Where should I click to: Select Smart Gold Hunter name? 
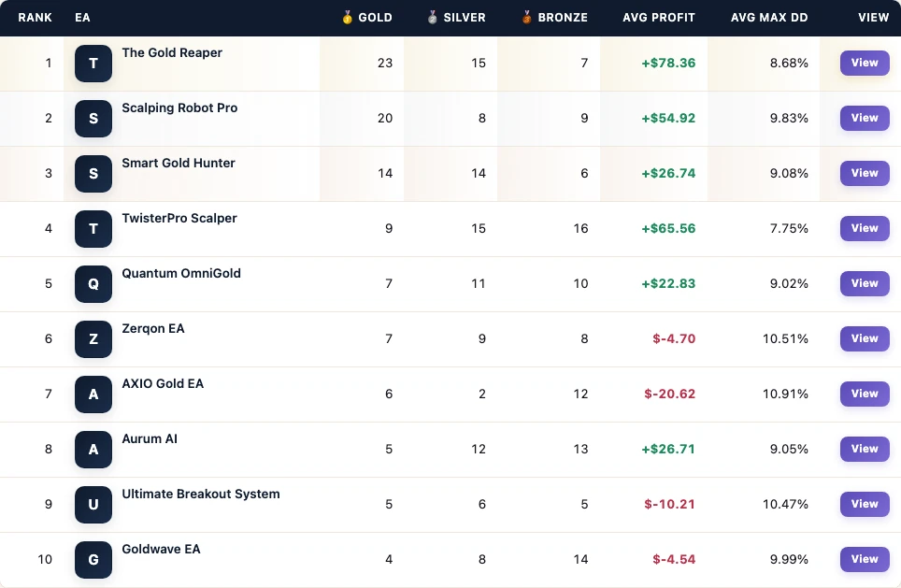179,164
